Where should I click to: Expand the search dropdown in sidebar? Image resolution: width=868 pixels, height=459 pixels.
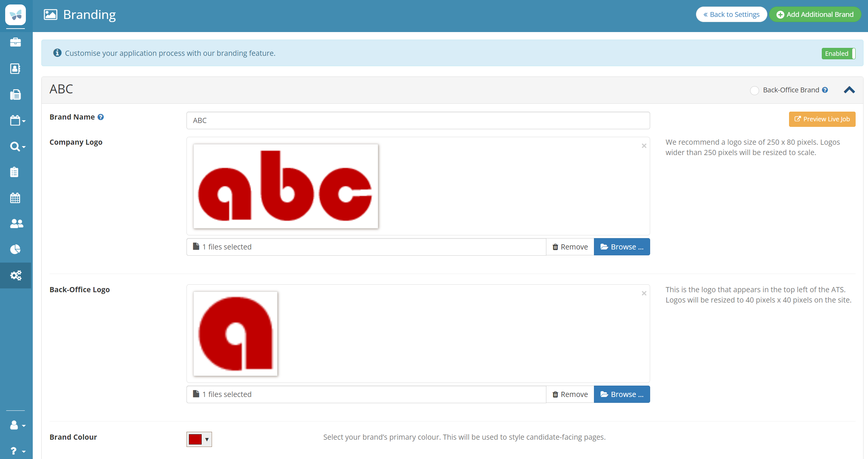coord(17,147)
